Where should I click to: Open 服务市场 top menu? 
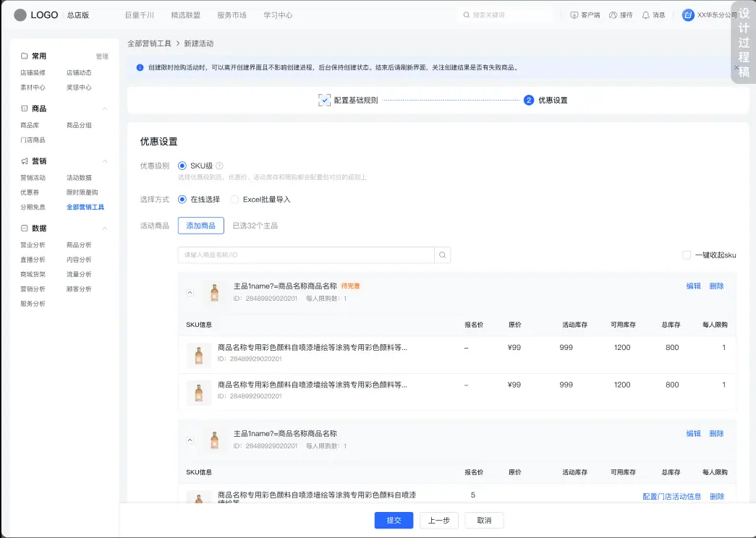(x=232, y=15)
